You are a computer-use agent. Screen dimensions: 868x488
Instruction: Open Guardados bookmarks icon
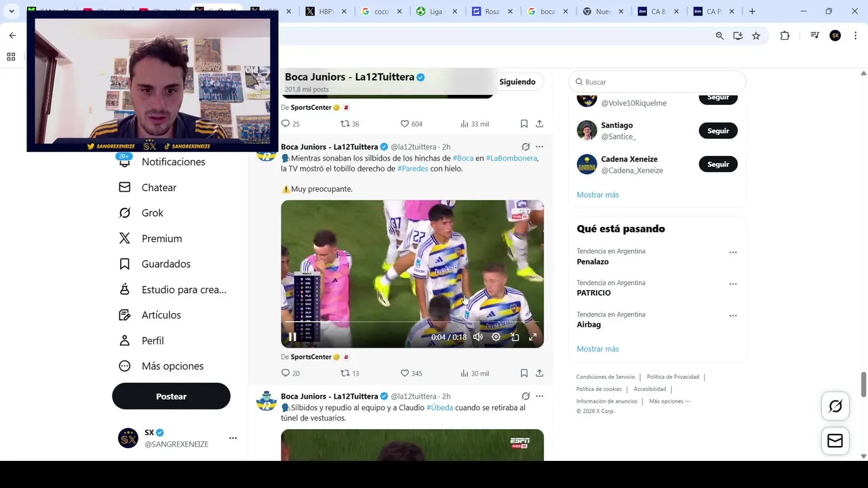tap(125, 264)
